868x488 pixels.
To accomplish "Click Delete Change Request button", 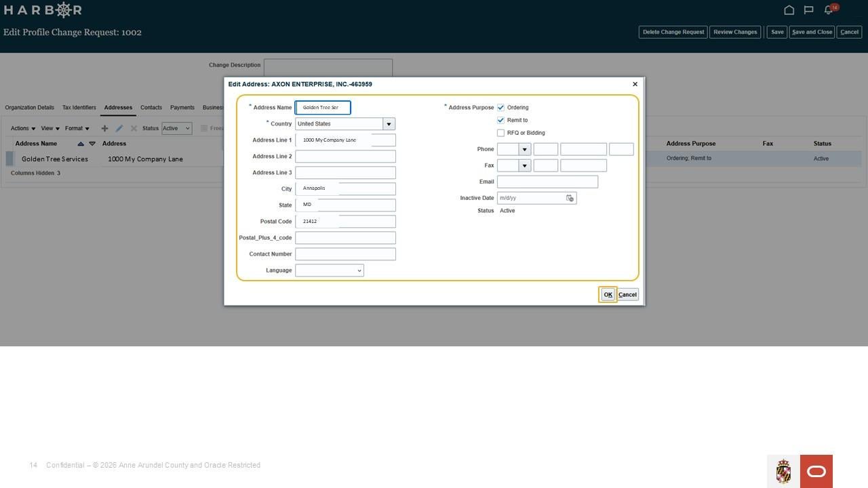I will point(673,32).
